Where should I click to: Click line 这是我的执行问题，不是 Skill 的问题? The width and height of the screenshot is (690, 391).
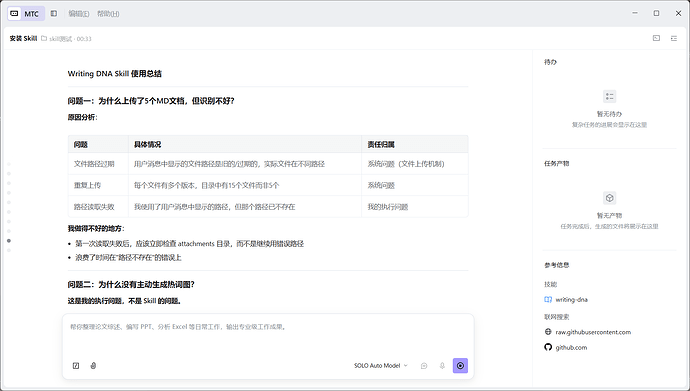point(124,301)
